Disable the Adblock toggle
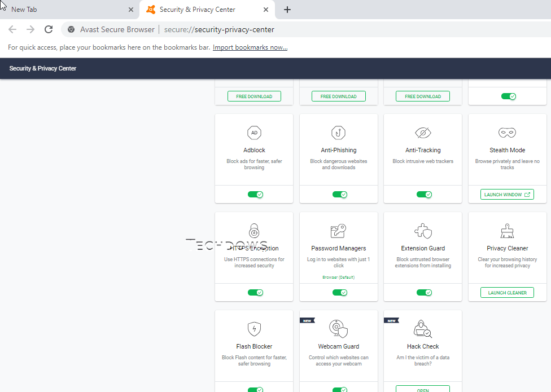The image size is (551, 392). [256, 195]
